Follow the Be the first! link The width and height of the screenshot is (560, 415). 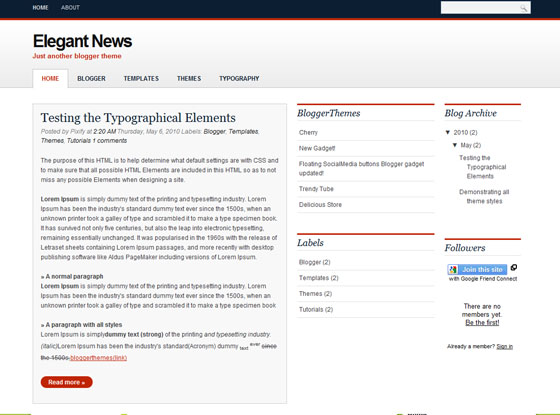482,323
